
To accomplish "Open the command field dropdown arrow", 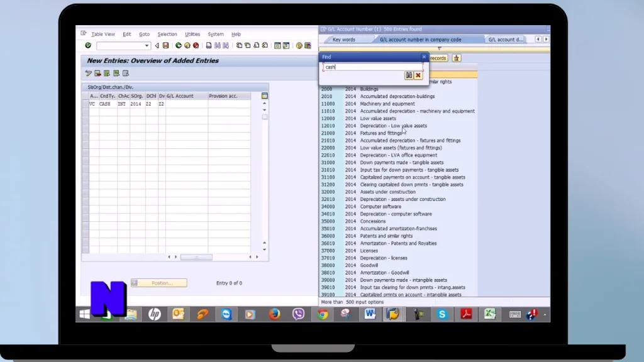I will pyautogui.click(x=147, y=45).
